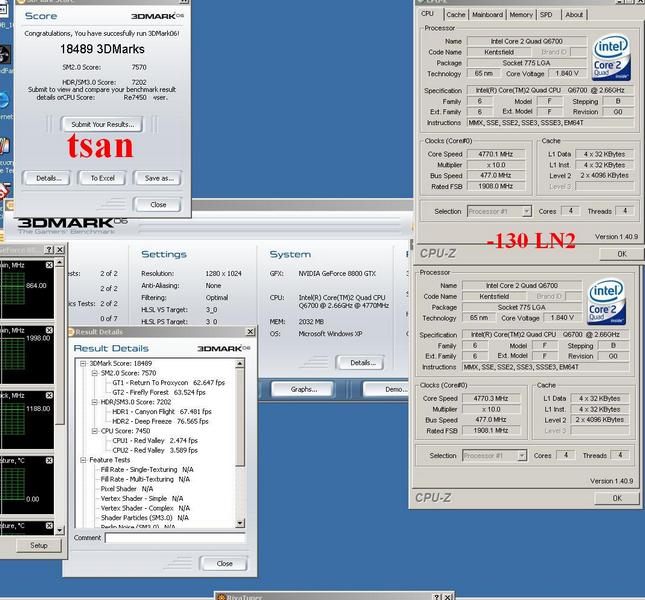The height and width of the screenshot is (600, 645).
Task: Close the 1188.00 MHz monitoring graph
Action: (x=49, y=395)
